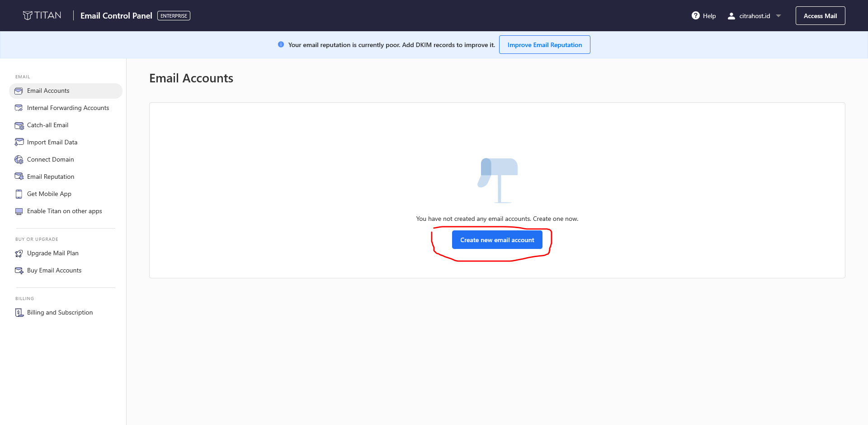The image size is (868, 425).
Task: Open Catch-all Email via its icon
Action: click(x=19, y=125)
